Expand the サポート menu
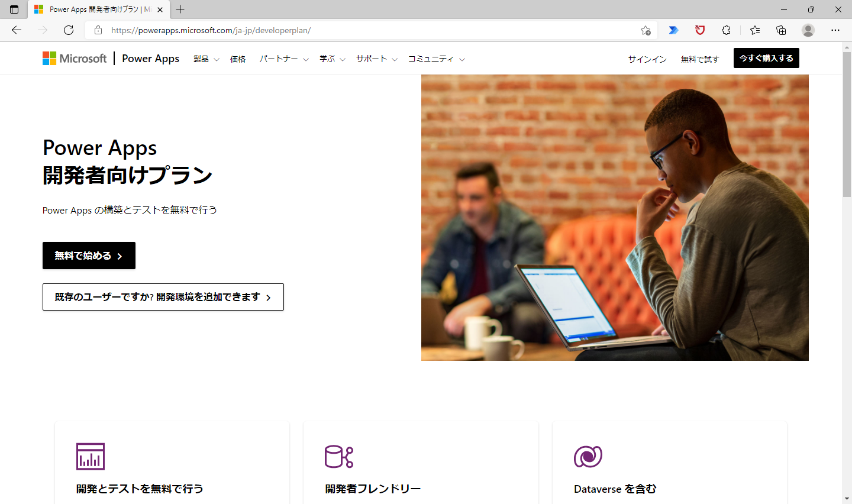The height and width of the screenshot is (504, 852). pos(377,59)
